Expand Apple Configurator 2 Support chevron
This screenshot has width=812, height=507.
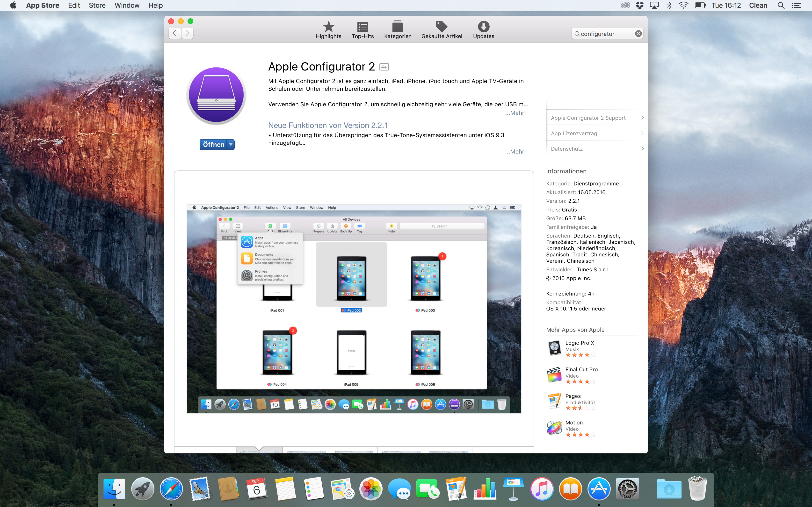(642, 118)
